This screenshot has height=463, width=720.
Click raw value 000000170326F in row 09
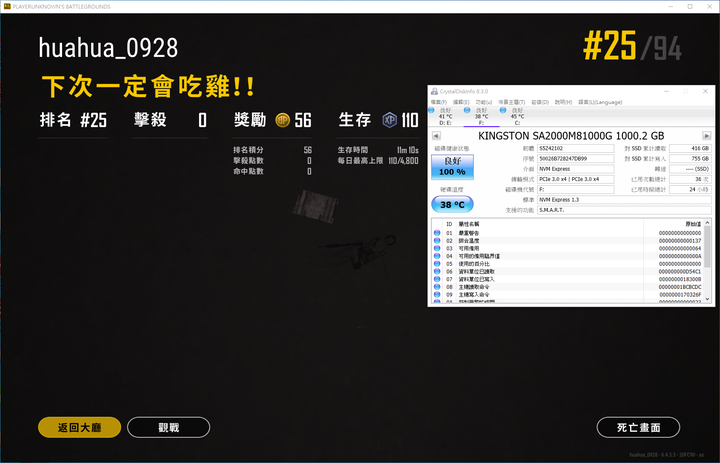pyautogui.click(x=680, y=294)
